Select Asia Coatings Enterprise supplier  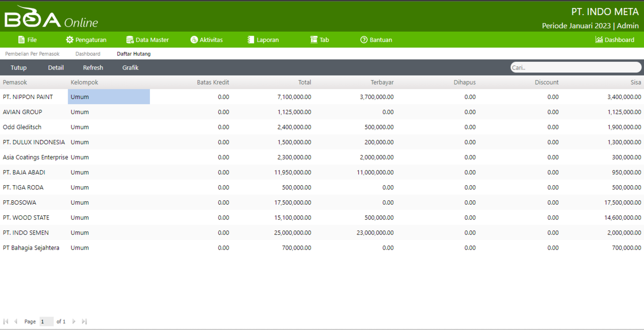[x=35, y=157]
